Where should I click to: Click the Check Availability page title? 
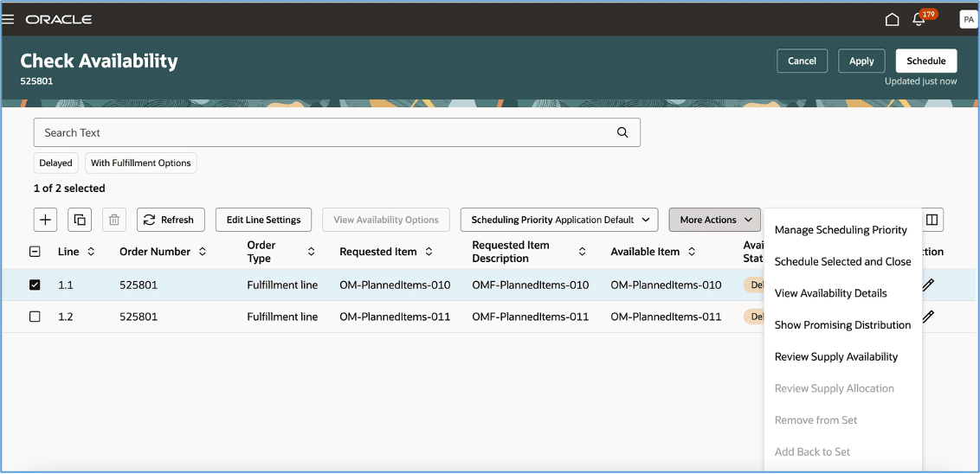coord(99,61)
